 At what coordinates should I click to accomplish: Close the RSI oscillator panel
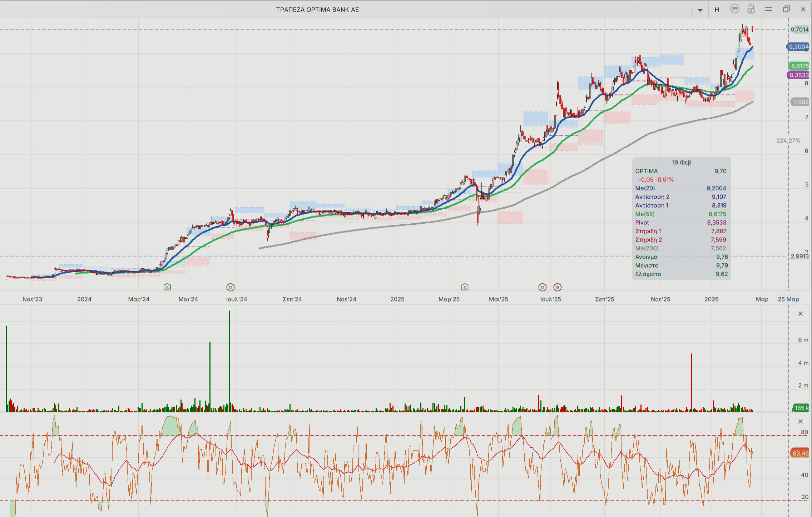pyautogui.click(x=801, y=421)
